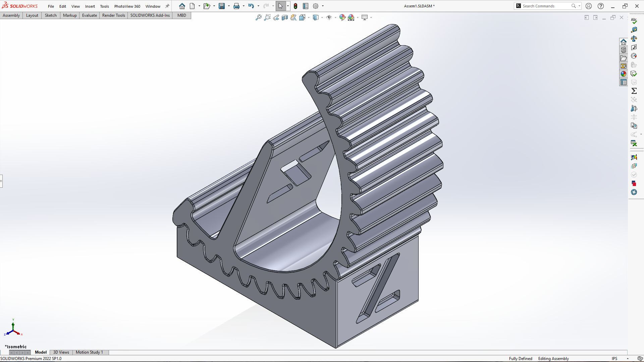Image resolution: width=644 pixels, height=362 pixels.
Task: Open the Edit Appearance tool
Action: tap(342, 17)
